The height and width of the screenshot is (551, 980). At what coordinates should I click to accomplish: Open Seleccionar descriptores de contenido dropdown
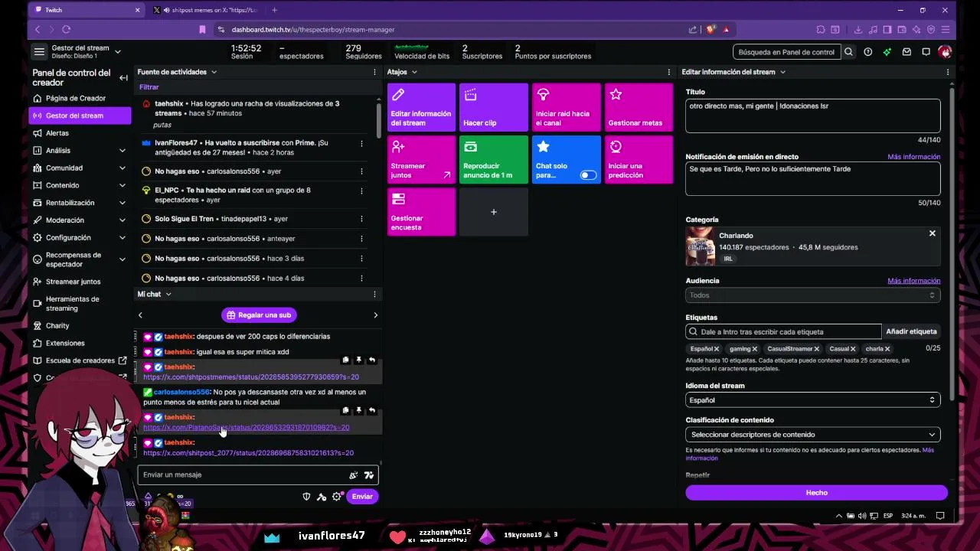coord(812,435)
